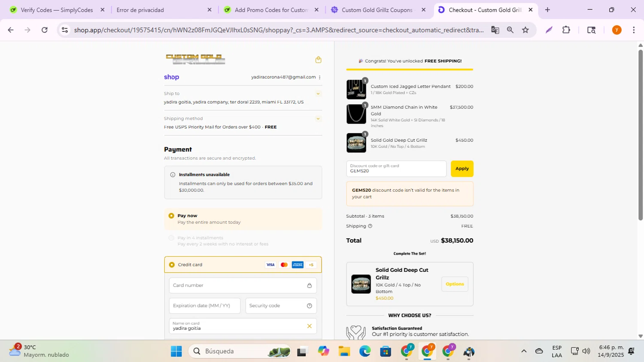Click the 5MM Diamond Chain thumbnail

pos(356,114)
